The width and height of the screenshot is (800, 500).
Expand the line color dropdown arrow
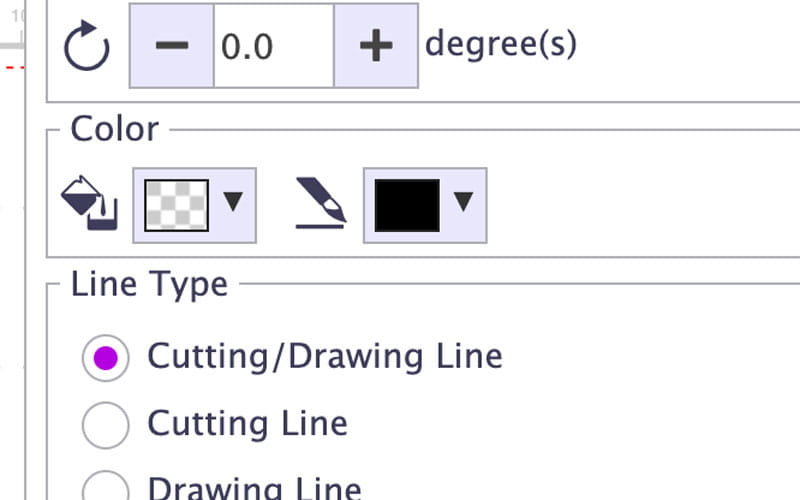coord(463,203)
